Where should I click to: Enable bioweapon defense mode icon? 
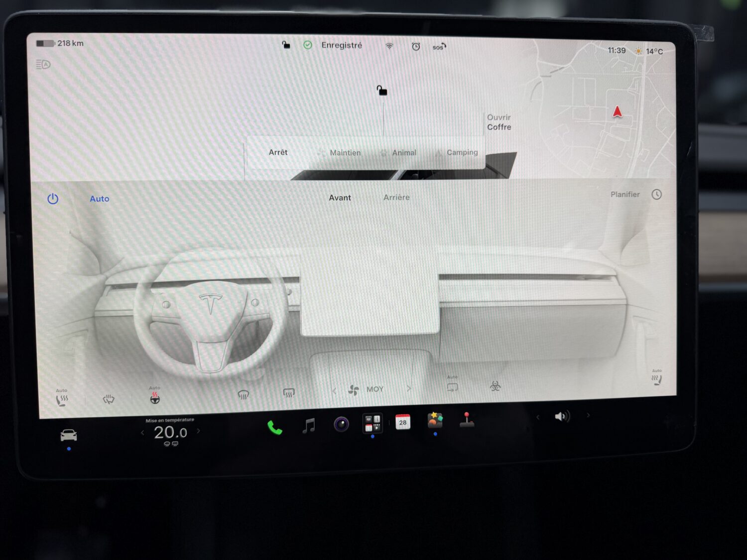[495, 386]
